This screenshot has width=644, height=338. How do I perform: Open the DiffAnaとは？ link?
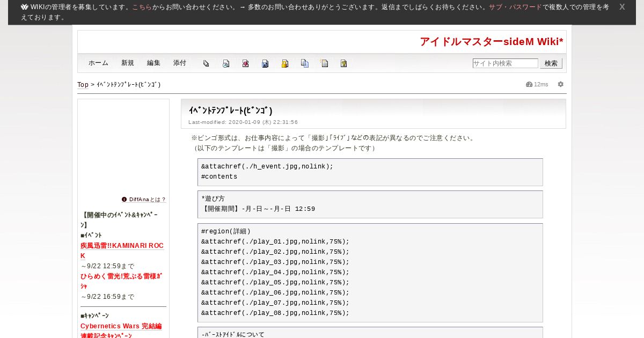[148, 199]
